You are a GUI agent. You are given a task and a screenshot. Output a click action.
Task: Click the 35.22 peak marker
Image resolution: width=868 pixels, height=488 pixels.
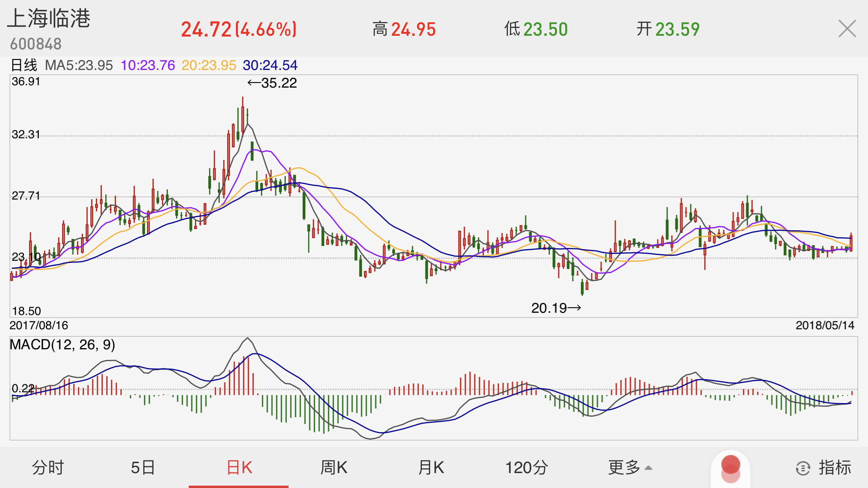(272, 83)
